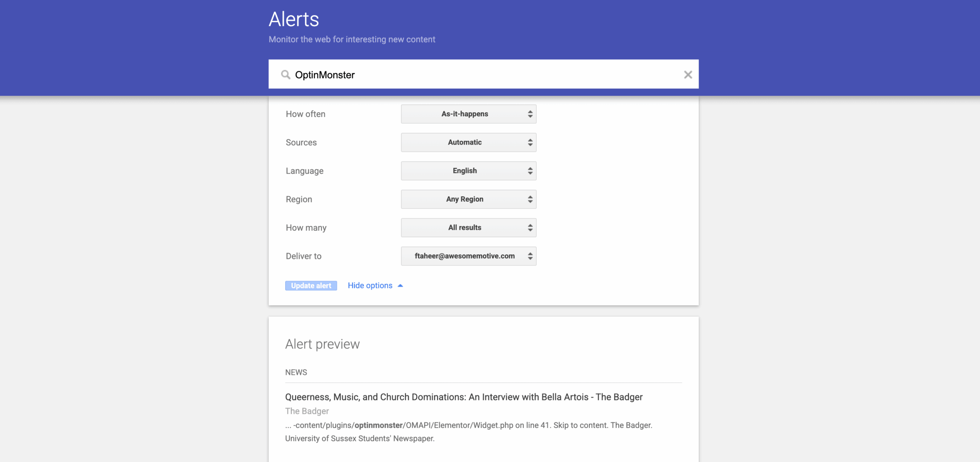This screenshot has width=980, height=462.
Task: Click the Alert preview heading
Action: 322,344
